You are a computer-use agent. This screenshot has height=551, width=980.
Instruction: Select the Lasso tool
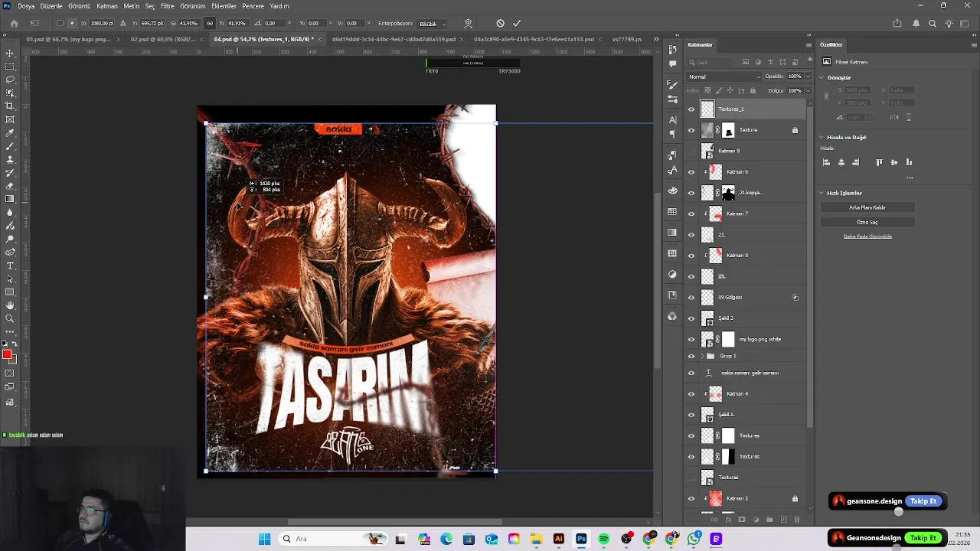point(10,80)
